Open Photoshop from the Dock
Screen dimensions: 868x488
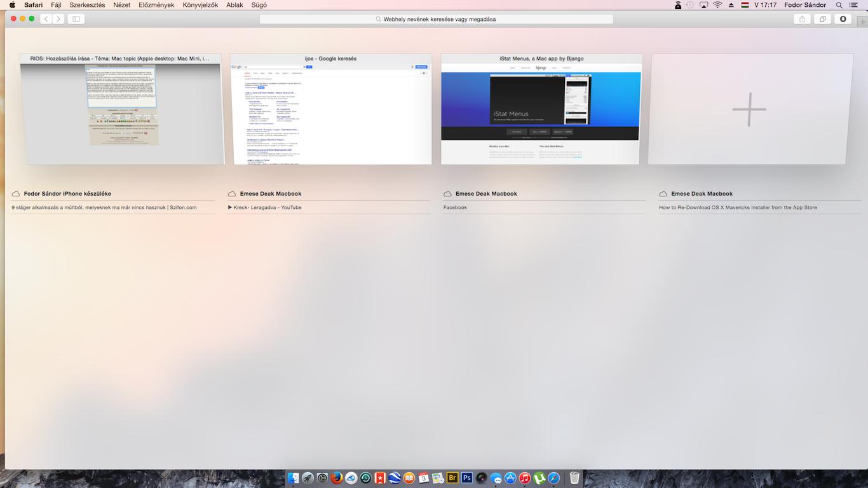[467, 478]
